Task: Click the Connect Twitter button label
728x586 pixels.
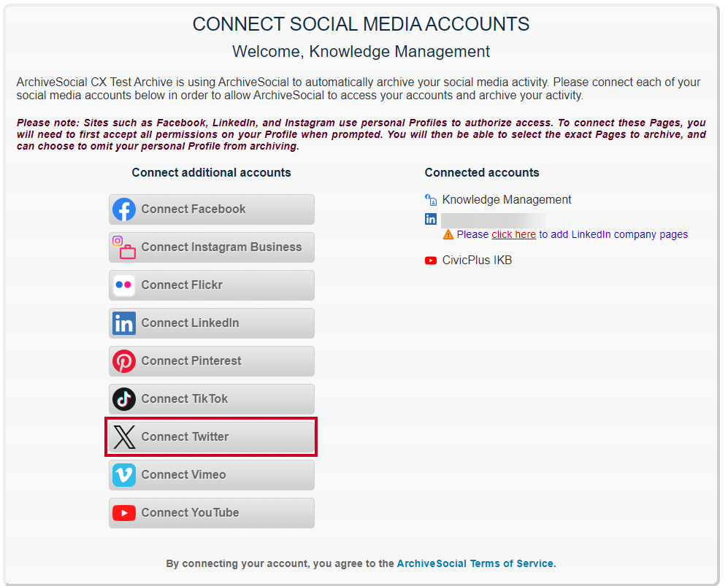Action: (x=185, y=436)
